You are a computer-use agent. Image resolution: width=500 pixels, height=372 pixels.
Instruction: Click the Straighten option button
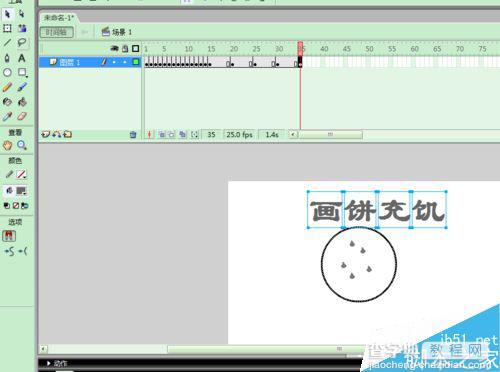pyautogui.click(x=23, y=251)
